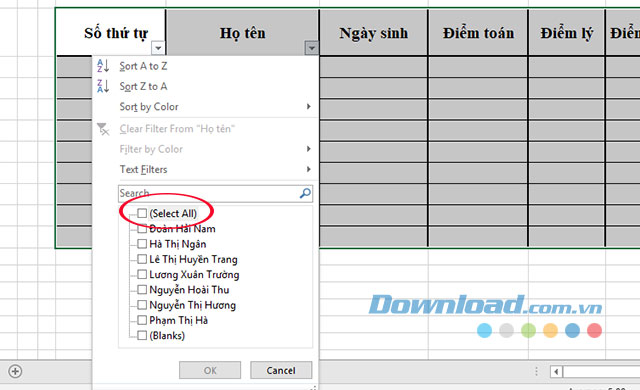Open the Họ tên filter dropdown
Viewport: 640px width, 390px height.
point(311,48)
